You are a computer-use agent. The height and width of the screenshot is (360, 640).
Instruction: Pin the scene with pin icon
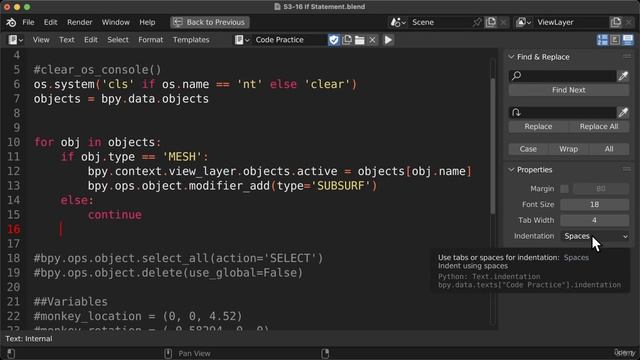pos(477,22)
